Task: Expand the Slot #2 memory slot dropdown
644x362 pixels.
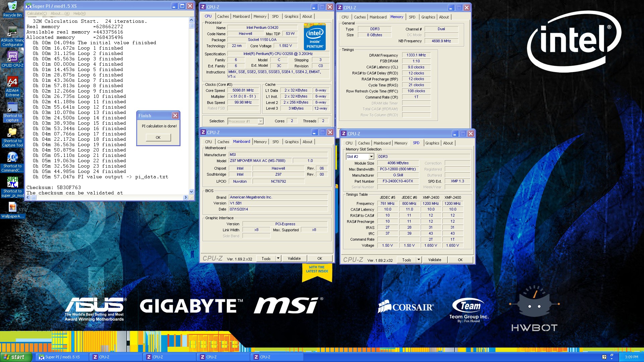Action: (x=371, y=157)
